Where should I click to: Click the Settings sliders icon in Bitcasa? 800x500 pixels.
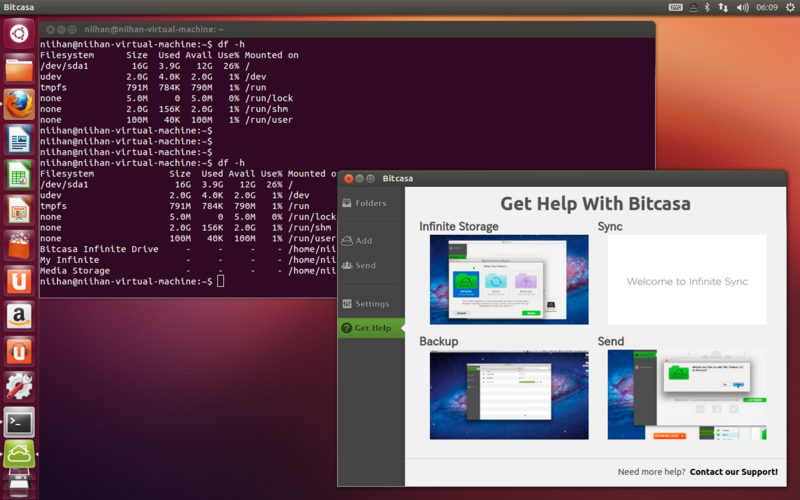[347, 304]
